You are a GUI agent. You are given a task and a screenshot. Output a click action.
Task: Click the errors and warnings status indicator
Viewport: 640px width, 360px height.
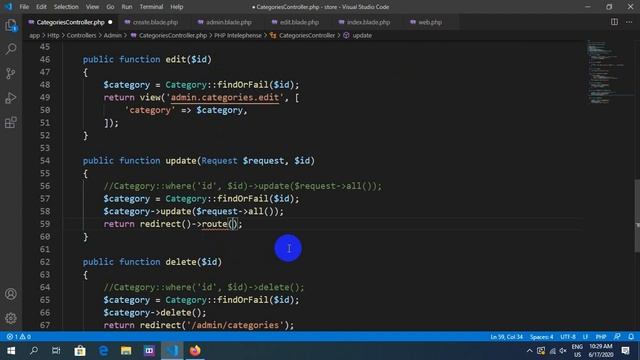18,337
